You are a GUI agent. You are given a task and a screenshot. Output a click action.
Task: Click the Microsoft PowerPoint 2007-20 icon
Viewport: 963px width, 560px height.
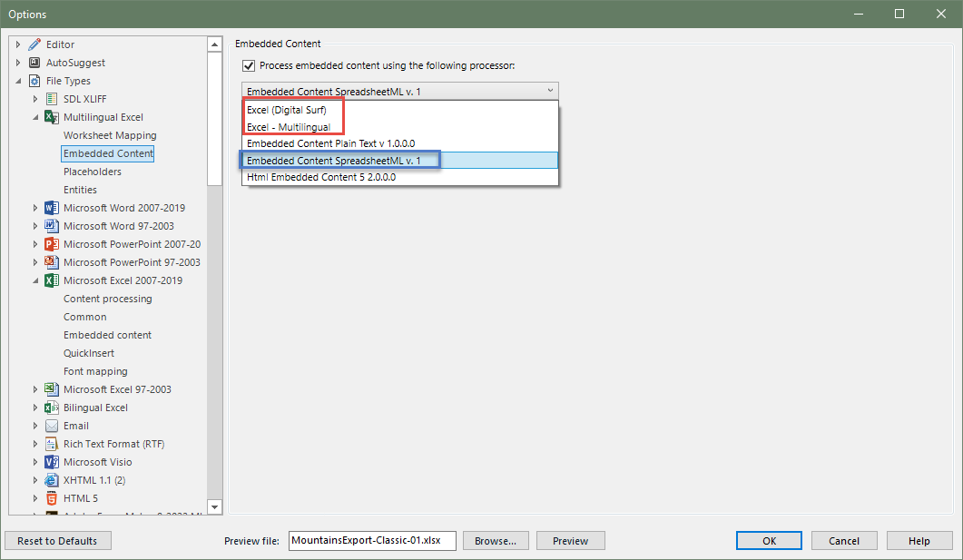coord(52,244)
